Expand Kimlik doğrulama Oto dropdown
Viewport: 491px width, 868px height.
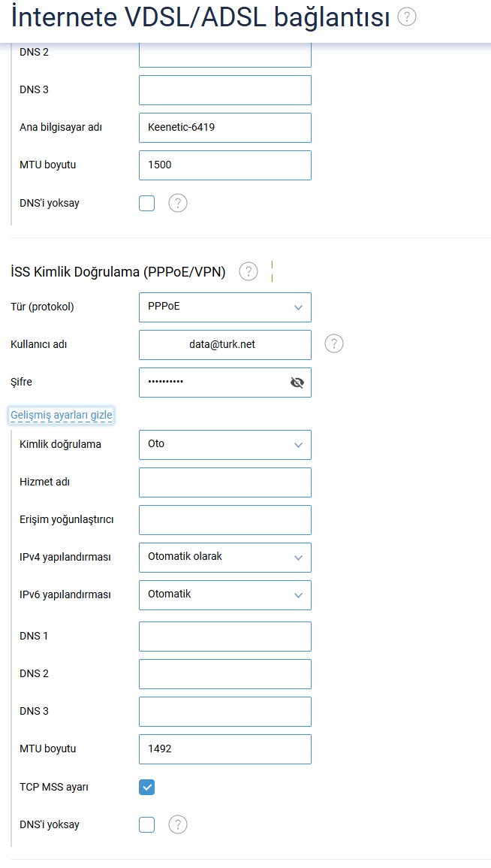225,444
